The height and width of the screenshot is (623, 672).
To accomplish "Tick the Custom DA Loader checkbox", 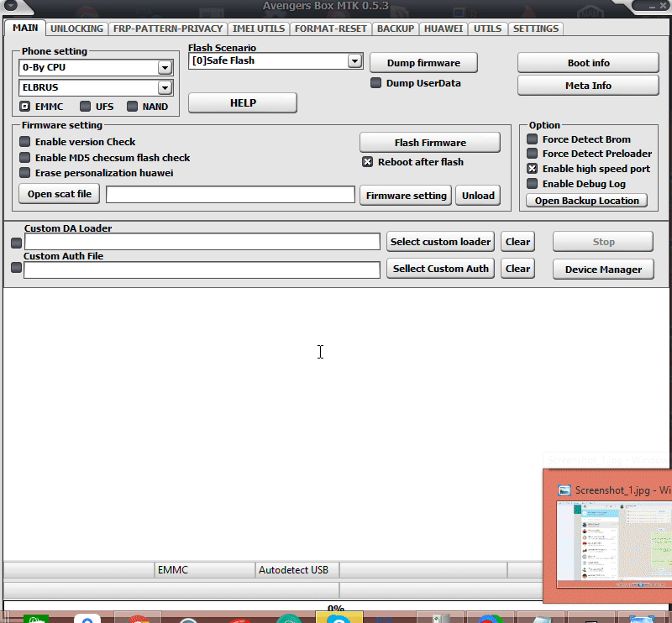I will 16,243.
